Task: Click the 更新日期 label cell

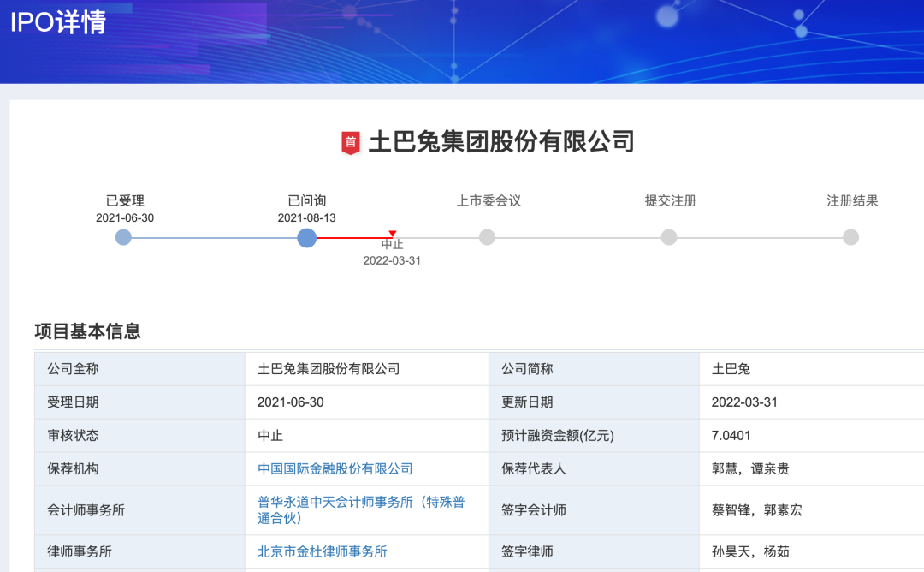Action: pos(594,402)
